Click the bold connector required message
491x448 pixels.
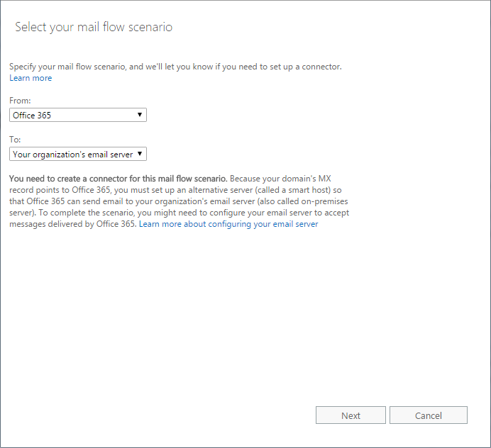click(x=118, y=177)
